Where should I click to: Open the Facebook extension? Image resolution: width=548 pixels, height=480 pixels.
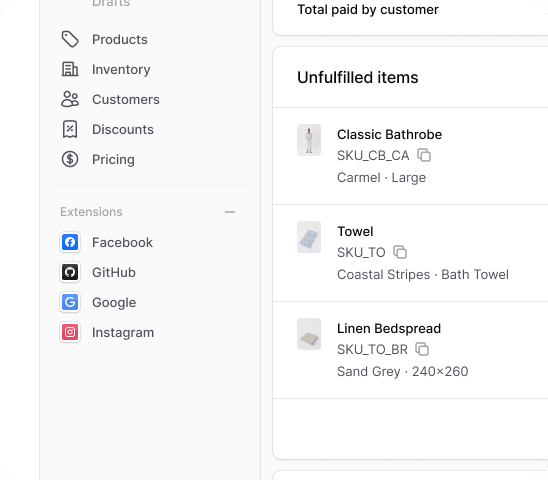[x=106, y=242]
